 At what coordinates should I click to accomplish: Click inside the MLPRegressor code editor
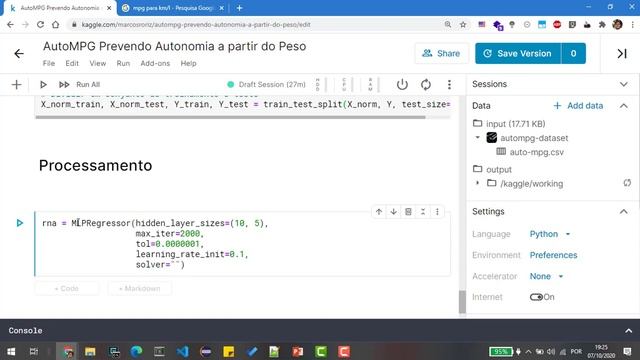(242, 244)
